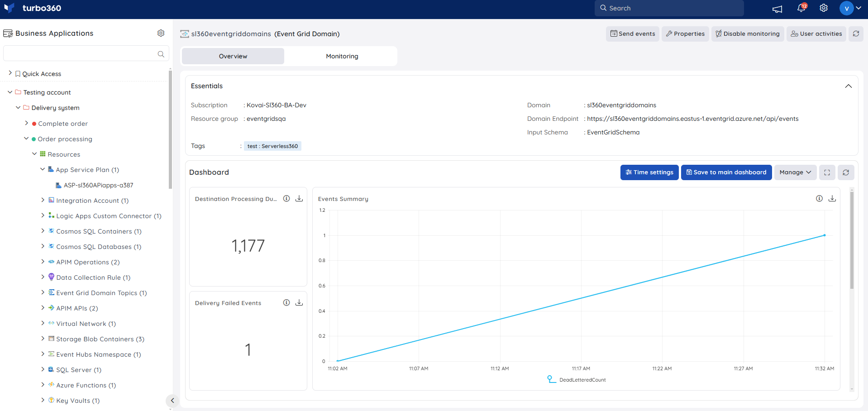Download the Events Summary chart

[x=832, y=199]
